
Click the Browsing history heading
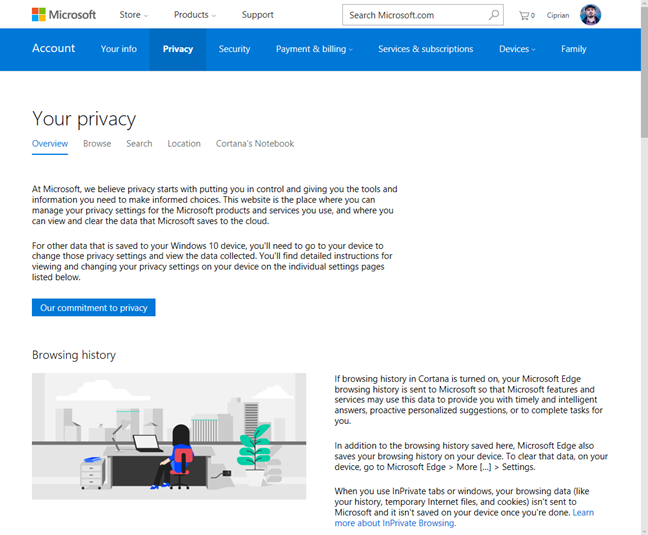coord(74,355)
